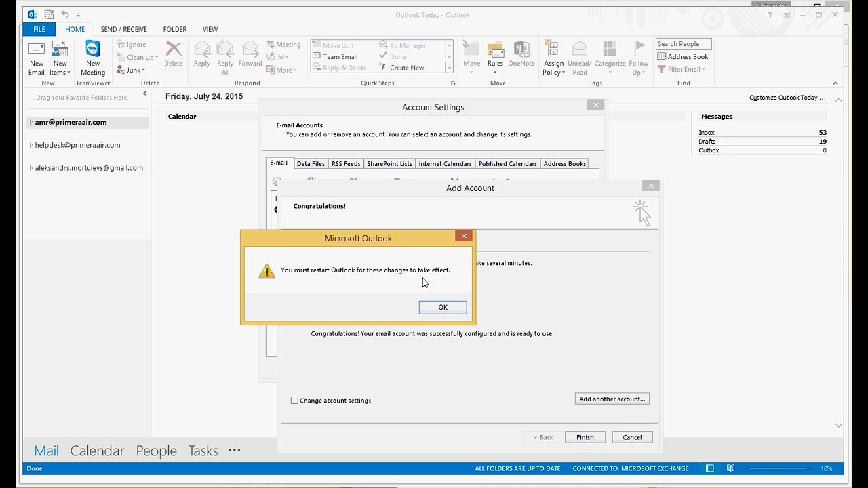Viewport: 868px width, 488px height.
Task: Open the SharePoint Lists tab
Action: point(389,164)
